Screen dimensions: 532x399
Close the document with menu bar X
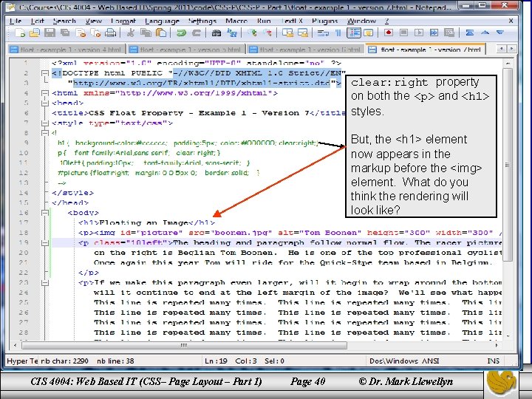(511, 21)
